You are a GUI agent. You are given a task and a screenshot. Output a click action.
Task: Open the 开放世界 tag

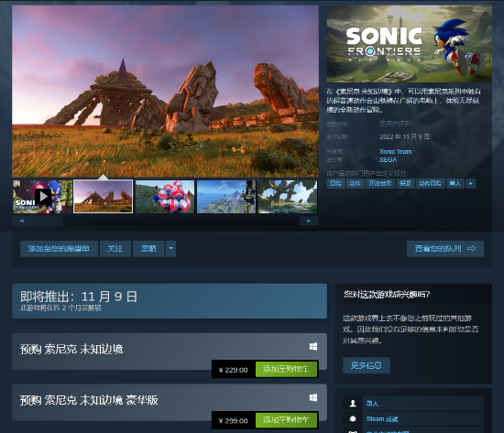(x=380, y=184)
